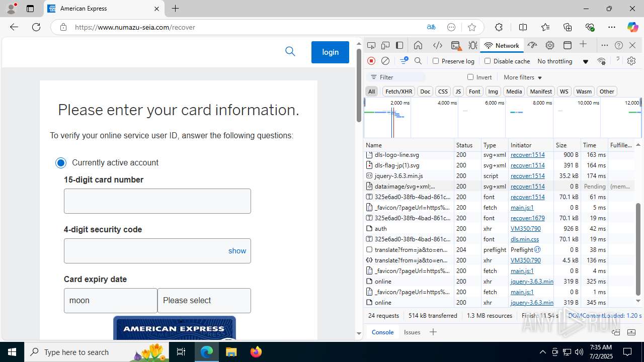Click the blue login button
This screenshot has height=362, width=644.
point(330,52)
